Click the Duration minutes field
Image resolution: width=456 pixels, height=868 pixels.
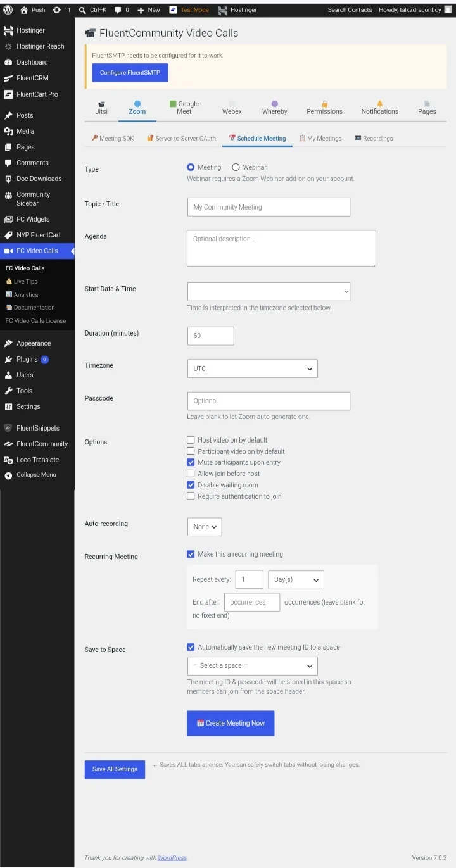point(211,336)
